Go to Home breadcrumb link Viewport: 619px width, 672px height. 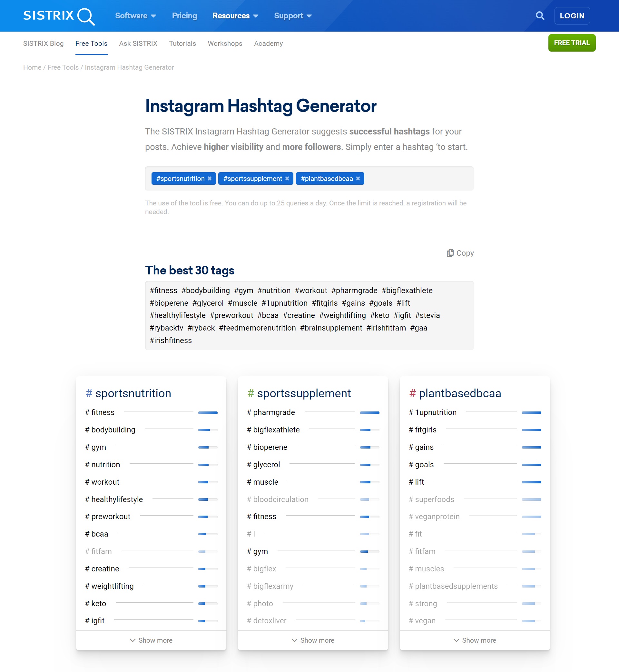click(32, 67)
